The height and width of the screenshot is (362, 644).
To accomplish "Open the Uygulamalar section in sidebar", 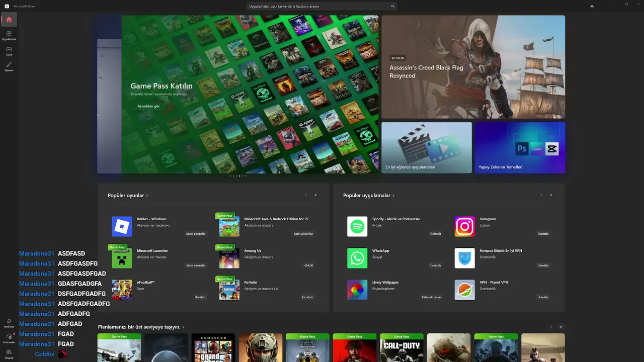I will pos(9,35).
